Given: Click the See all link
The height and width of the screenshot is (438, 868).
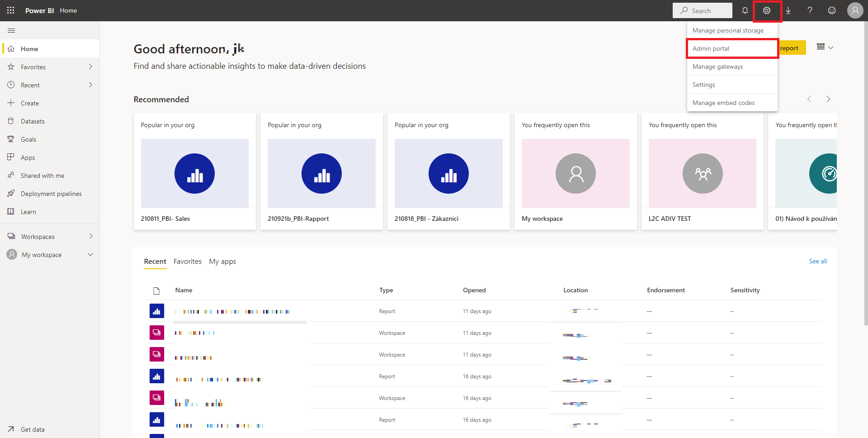Looking at the screenshot, I should click(x=817, y=261).
